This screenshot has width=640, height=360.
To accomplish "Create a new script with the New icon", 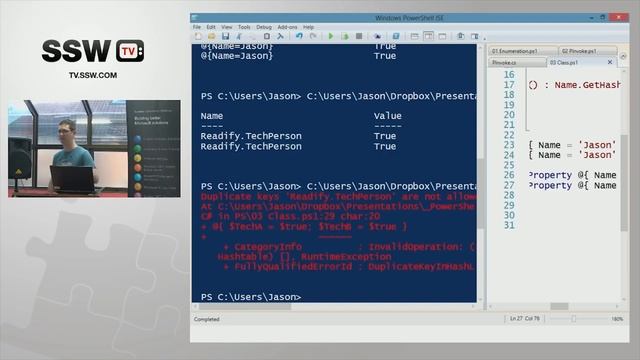I will [198, 36].
